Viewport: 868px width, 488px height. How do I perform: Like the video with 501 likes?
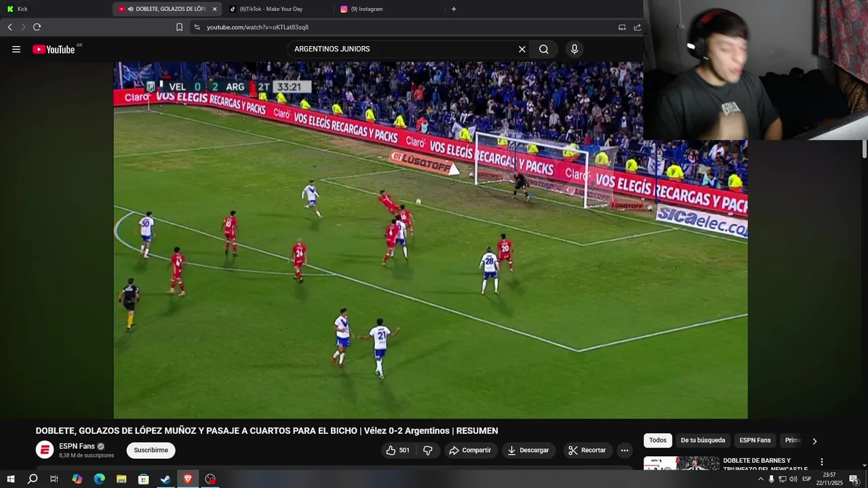(x=398, y=450)
